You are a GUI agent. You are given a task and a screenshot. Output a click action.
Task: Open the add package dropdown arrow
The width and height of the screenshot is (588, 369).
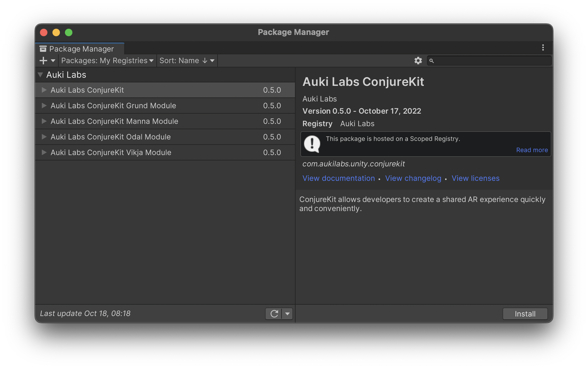(53, 61)
